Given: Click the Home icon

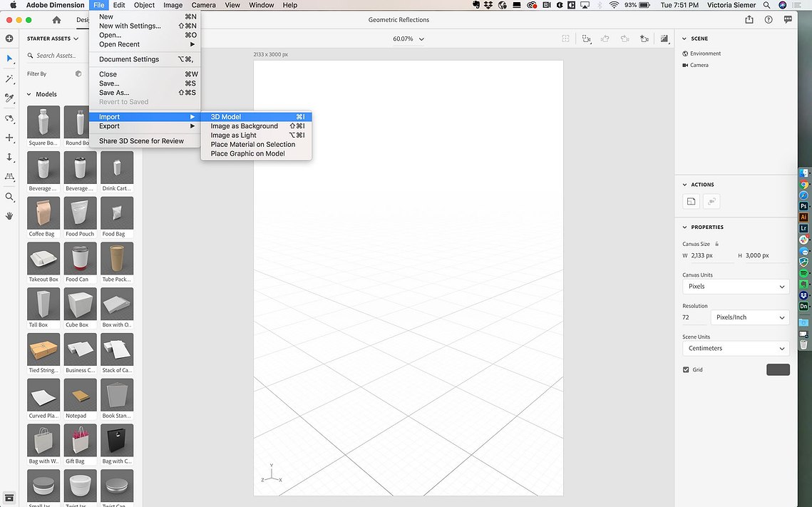Looking at the screenshot, I should tap(56, 20).
